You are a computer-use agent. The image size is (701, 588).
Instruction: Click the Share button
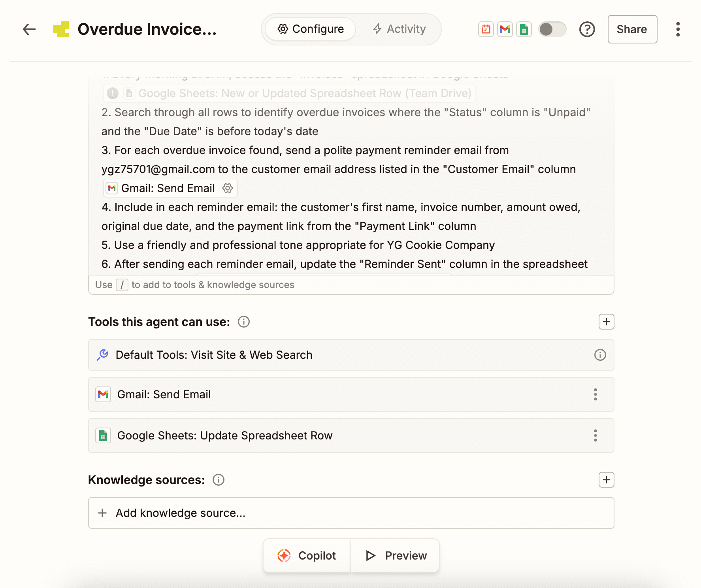coord(632,29)
